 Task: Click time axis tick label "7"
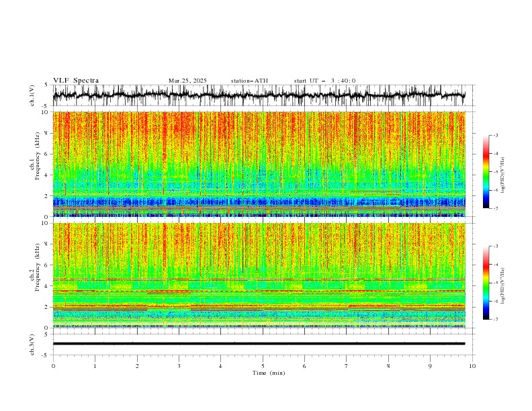point(347,366)
